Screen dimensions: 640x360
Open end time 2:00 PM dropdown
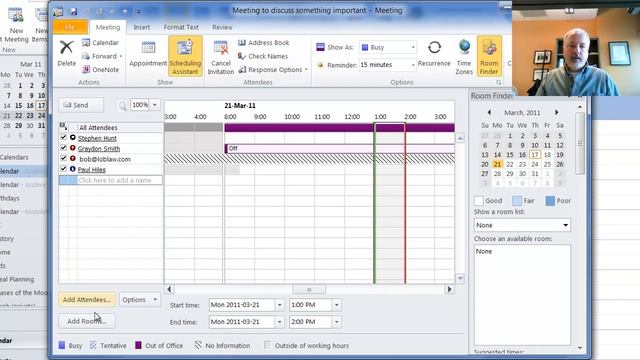[x=336, y=322]
